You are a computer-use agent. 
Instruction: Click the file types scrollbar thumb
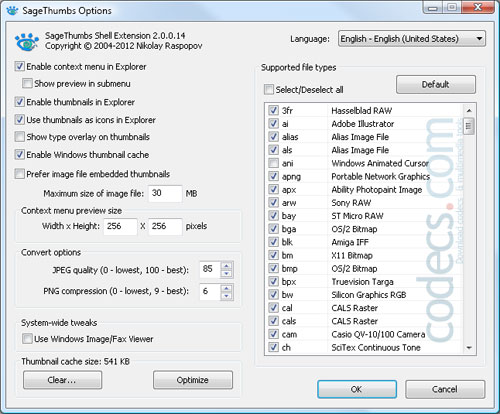(x=469, y=126)
